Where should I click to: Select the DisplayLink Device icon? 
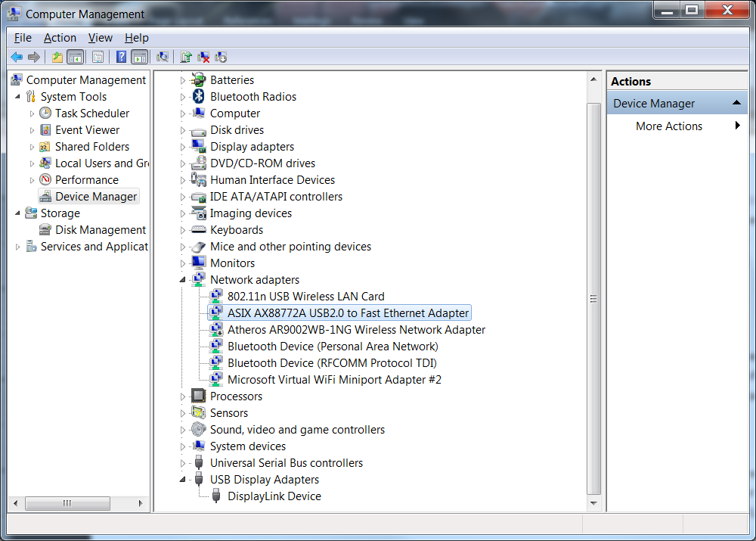pyautogui.click(x=216, y=496)
